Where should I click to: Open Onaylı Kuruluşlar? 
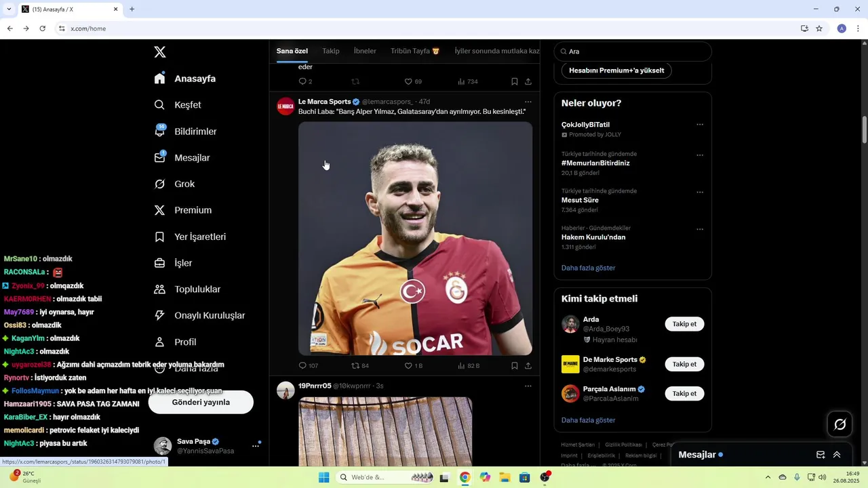(199, 316)
